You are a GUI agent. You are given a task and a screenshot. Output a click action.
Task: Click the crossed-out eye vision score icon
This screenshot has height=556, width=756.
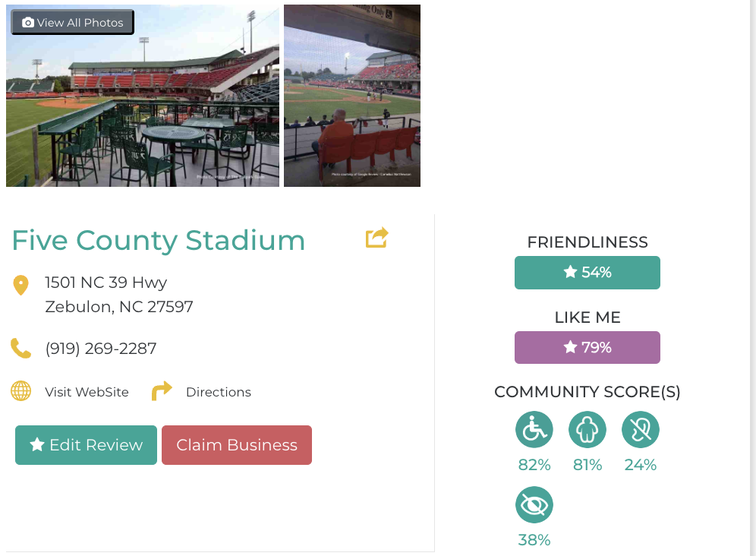pos(534,505)
